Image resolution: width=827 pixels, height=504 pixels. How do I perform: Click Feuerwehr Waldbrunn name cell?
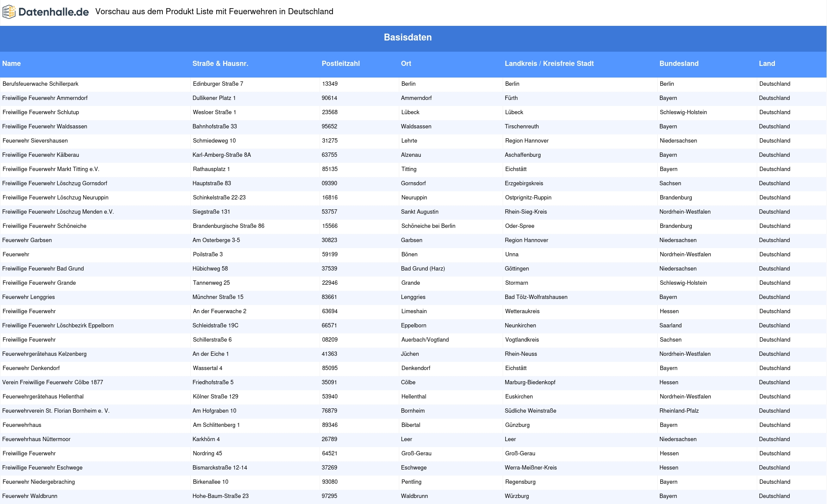[x=30, y=496]
